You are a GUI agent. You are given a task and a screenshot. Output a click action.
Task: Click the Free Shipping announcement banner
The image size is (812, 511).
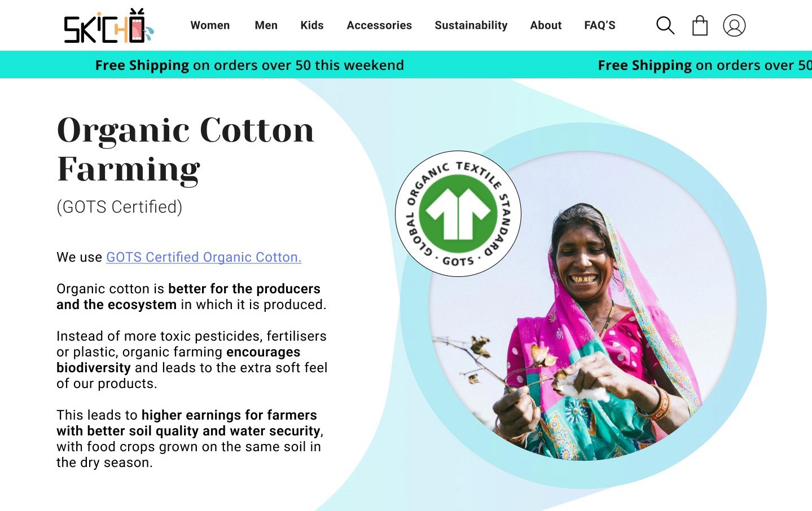pos(406,65)
